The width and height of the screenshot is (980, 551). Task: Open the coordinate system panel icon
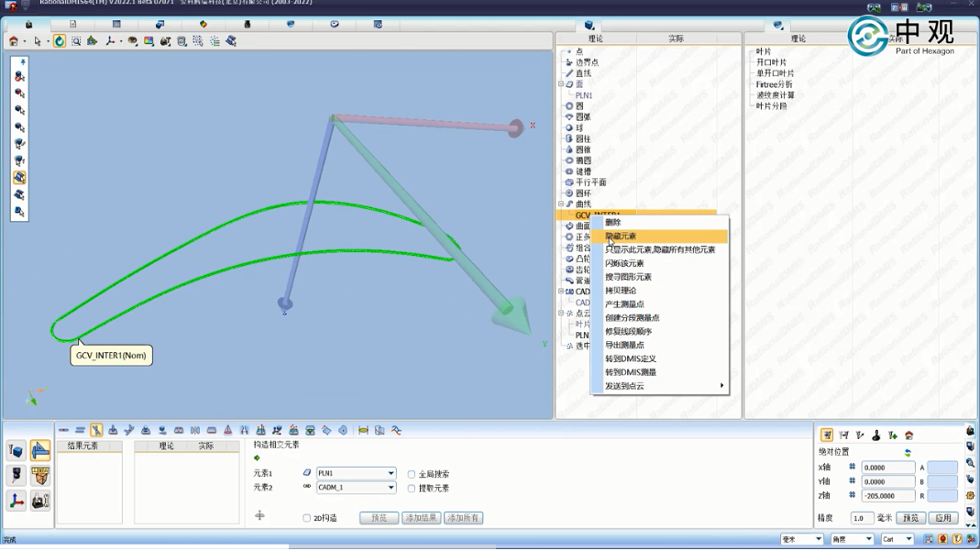point(17,501)
